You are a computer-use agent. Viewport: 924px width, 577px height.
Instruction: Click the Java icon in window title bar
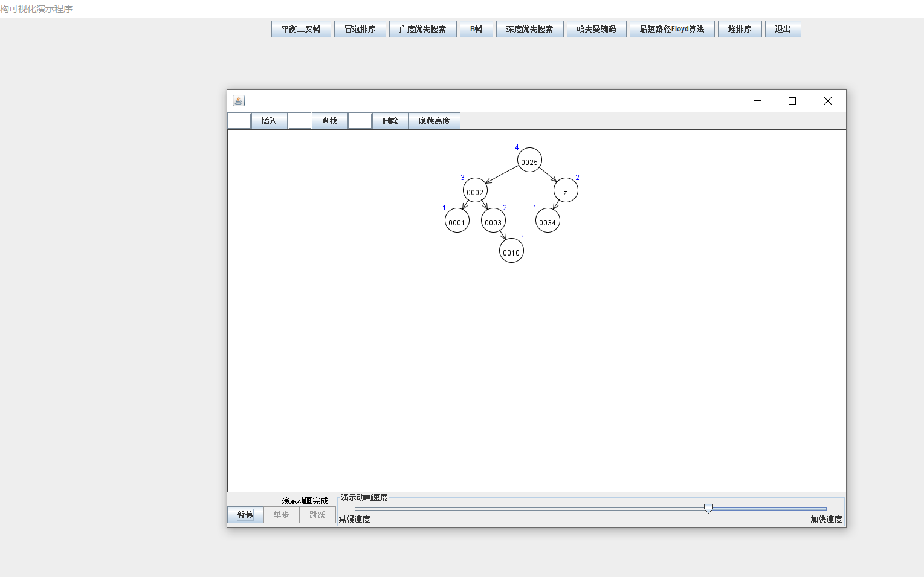(x=239, y=101)
